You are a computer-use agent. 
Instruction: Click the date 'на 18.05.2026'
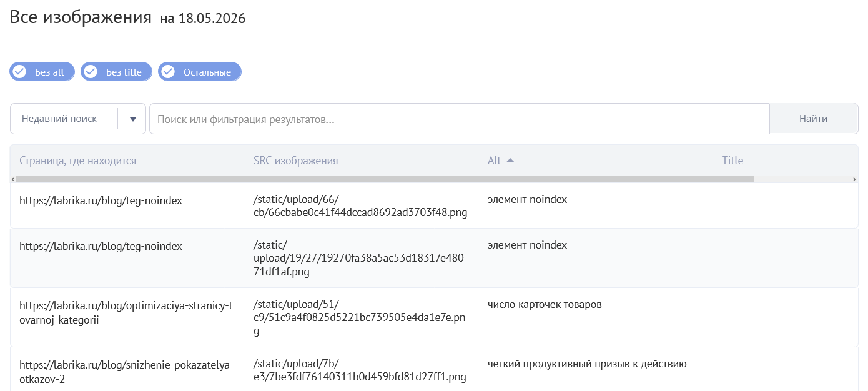pos(203,19)
